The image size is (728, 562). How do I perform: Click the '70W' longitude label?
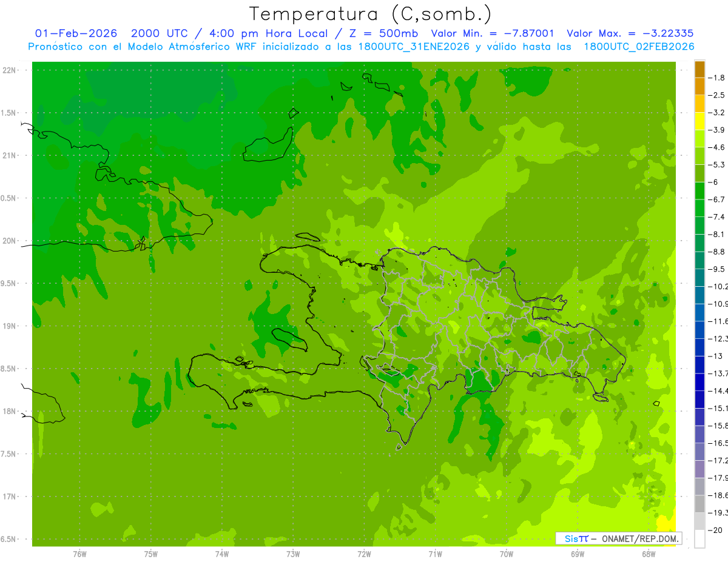507,554
